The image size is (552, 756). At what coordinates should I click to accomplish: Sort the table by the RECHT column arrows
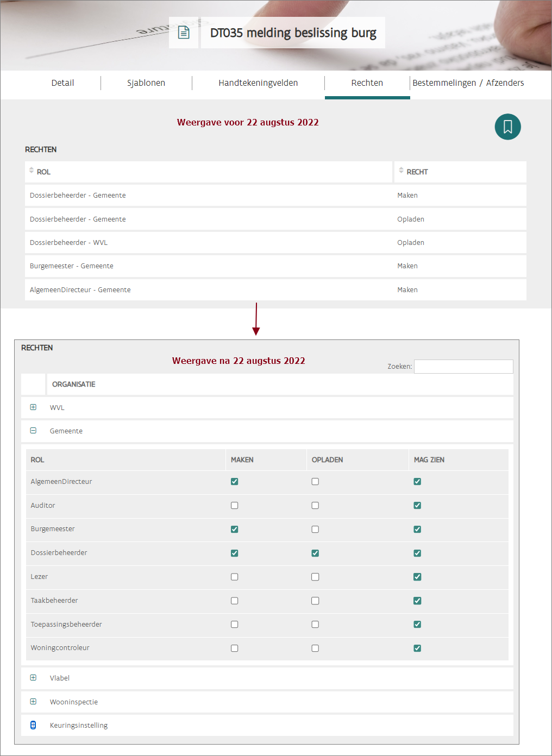pyautogui.click(x=401, y=171)
